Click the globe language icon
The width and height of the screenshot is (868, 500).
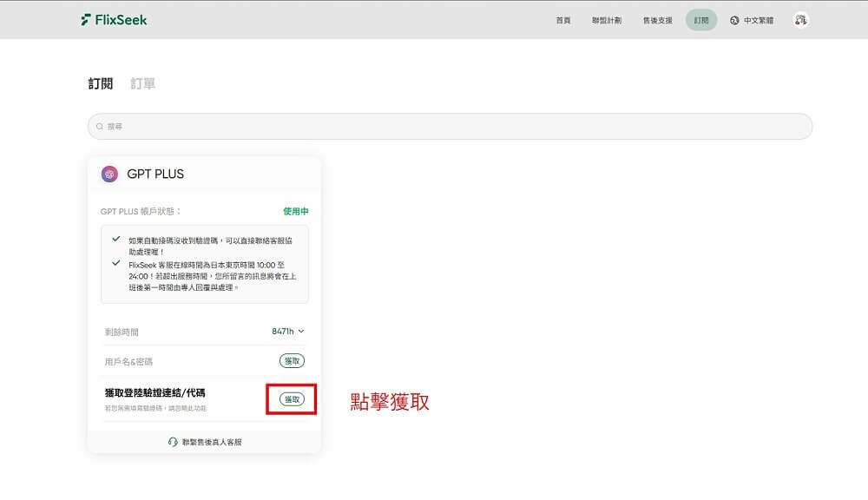[x=734, y=21]
